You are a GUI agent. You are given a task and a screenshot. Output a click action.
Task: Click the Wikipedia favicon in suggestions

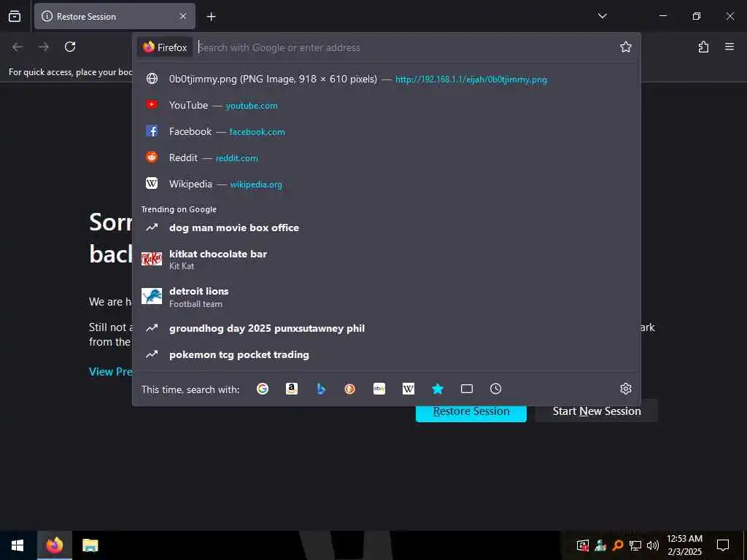152,183
